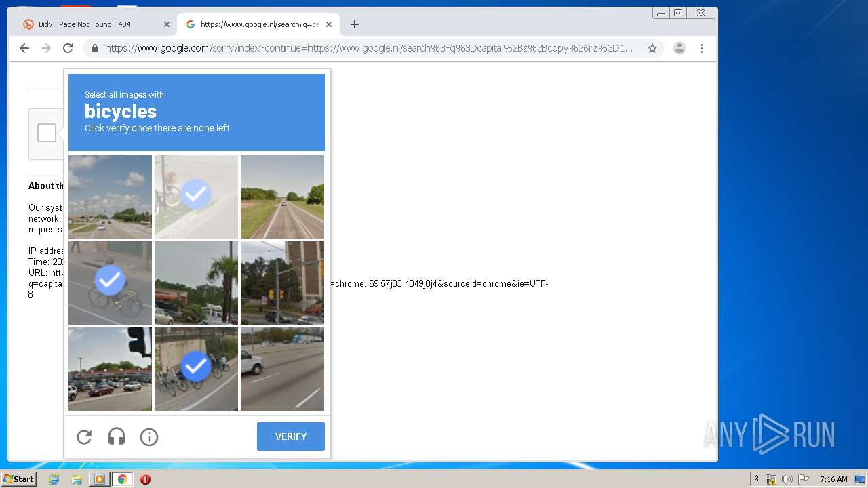The height and width of the screenshot is (488, 868).
Task: Select the rural road with green fields tile
Action: click(282, 197)
